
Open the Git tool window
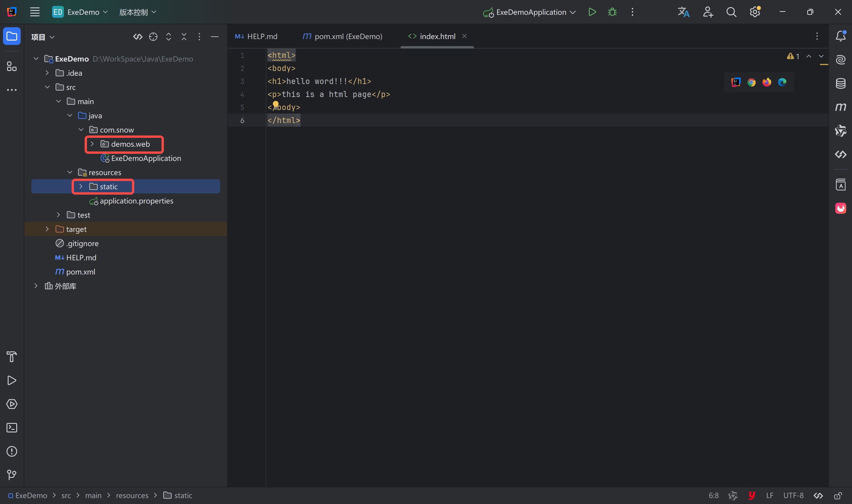(12, 474)
